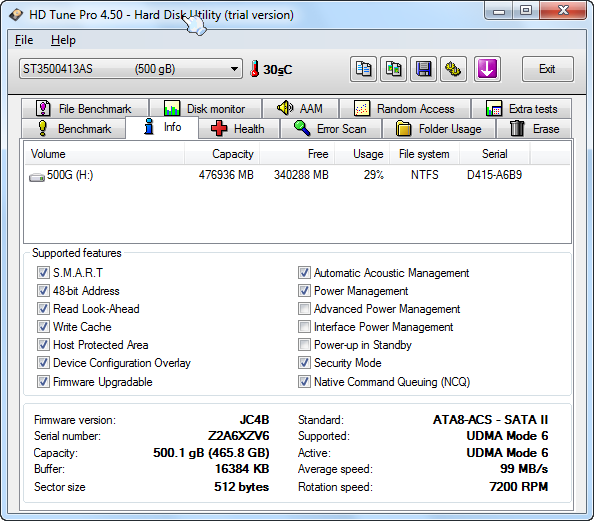
Task: Sort by the Usage column header
Action: (361, 154)
